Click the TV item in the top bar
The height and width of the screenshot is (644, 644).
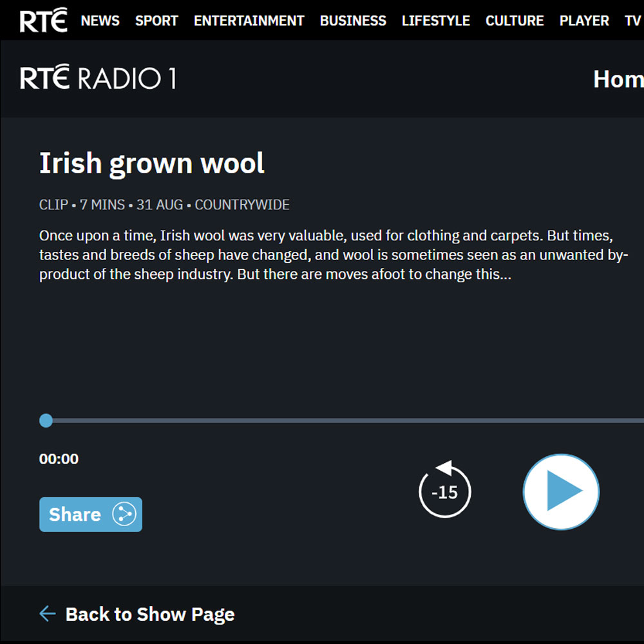pyautogui.click(x=632, y=21)
